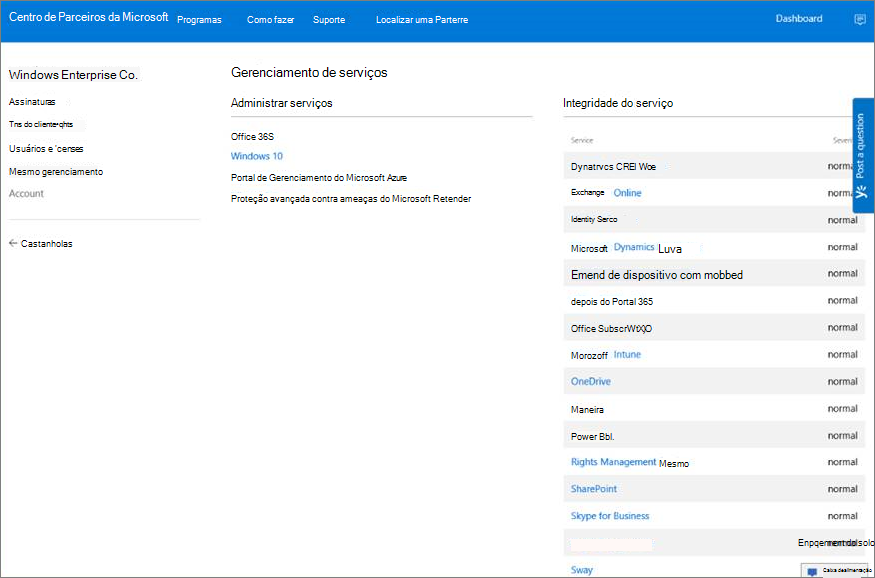Screen dimensions: 875x578
Task: Click normal status in the OneDrive row
Action: (843, 382)
